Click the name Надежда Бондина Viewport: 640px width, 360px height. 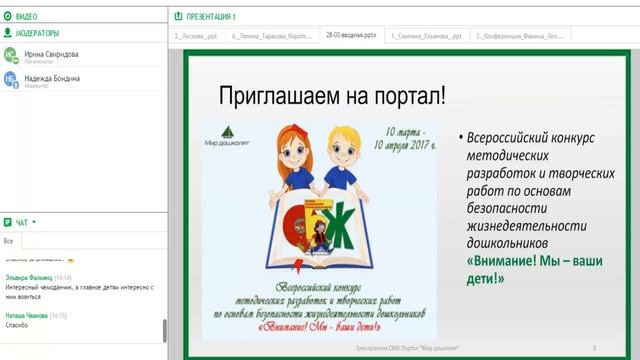tap(52, 78)
